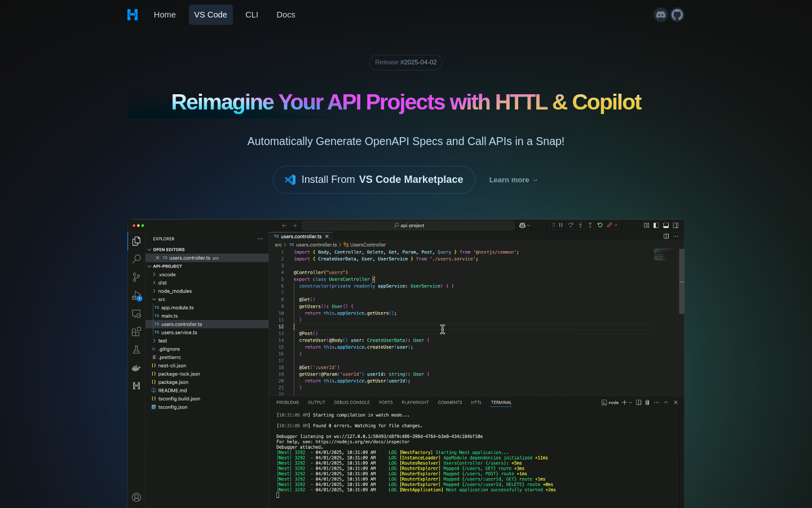The image size is (812, 508).
Task: Collapse the API-PROJECT folder section
Action: point(149,266)
